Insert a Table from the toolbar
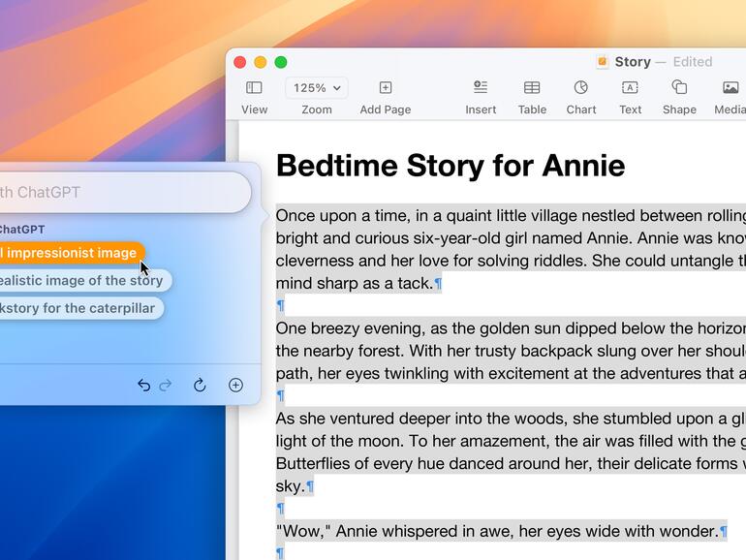Screen dimensions: 746x560 532,88
